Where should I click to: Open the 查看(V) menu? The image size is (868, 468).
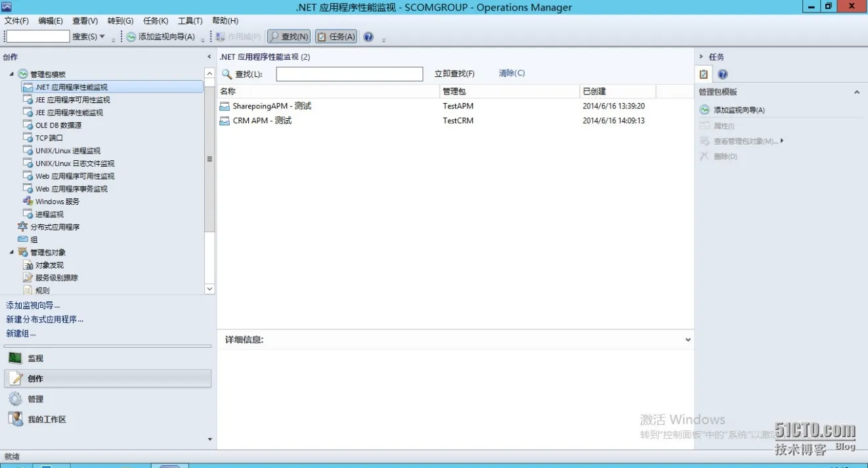coord(85,21)
